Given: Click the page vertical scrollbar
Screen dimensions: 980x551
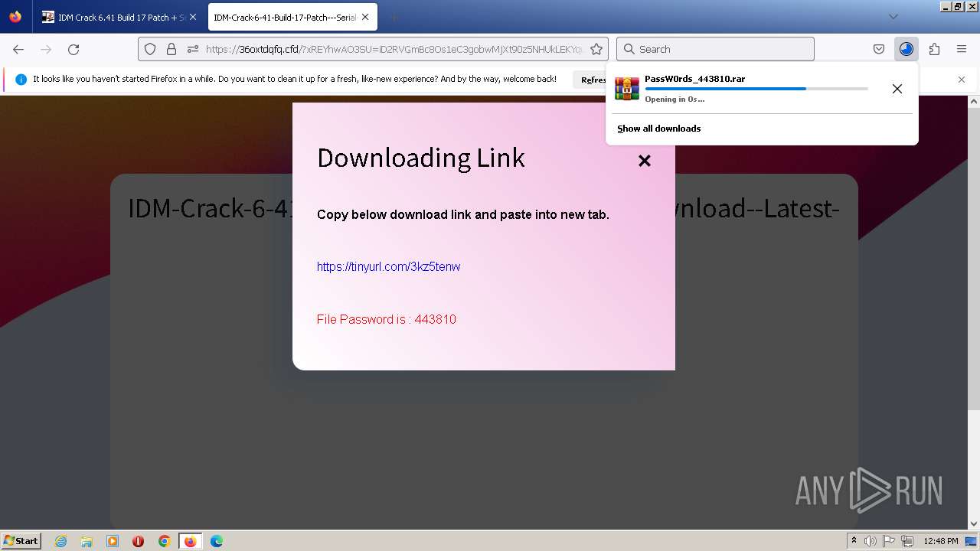Looking at the screenshot, I should click(974, 260).
